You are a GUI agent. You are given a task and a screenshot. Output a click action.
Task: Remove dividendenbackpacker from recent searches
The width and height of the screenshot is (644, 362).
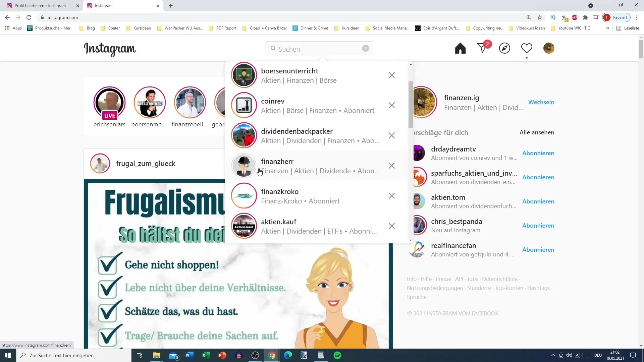[x=391, y=135]
